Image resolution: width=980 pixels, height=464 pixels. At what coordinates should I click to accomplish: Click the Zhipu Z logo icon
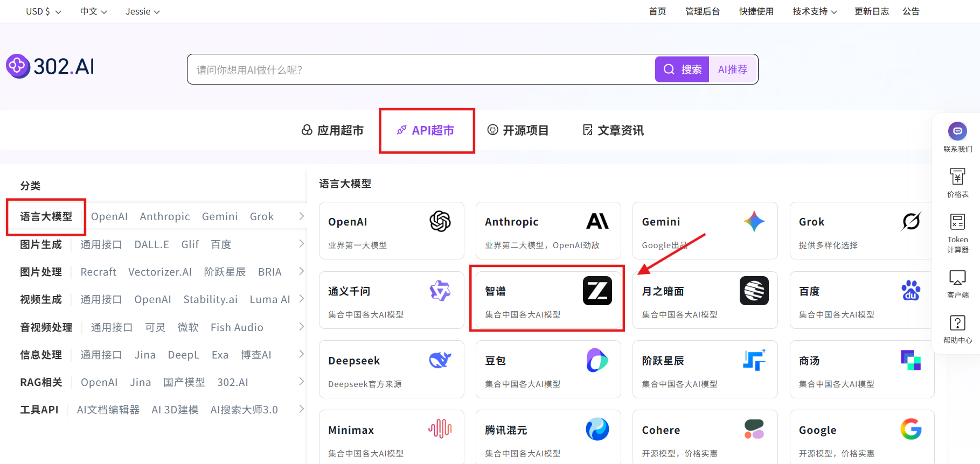click(597, 291)
